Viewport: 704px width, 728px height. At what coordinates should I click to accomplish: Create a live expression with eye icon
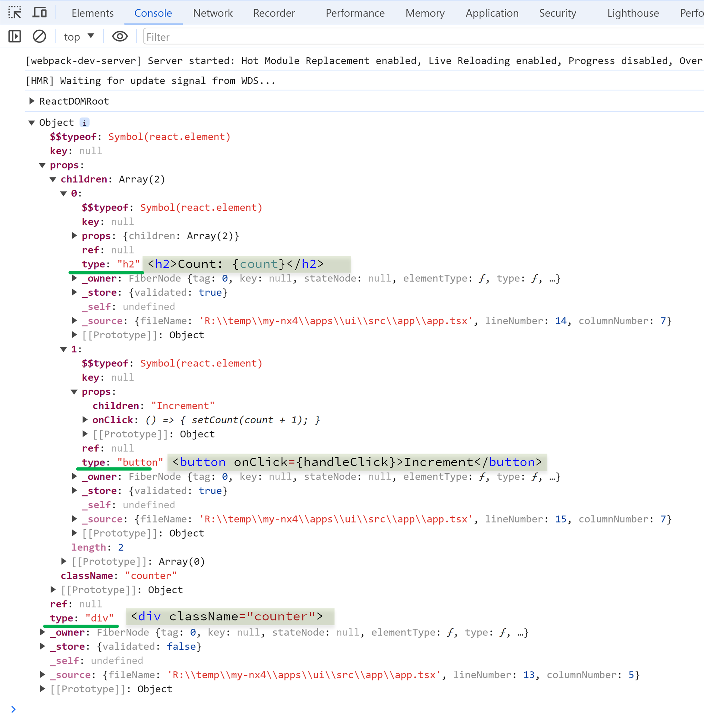[x=120, y=36]
